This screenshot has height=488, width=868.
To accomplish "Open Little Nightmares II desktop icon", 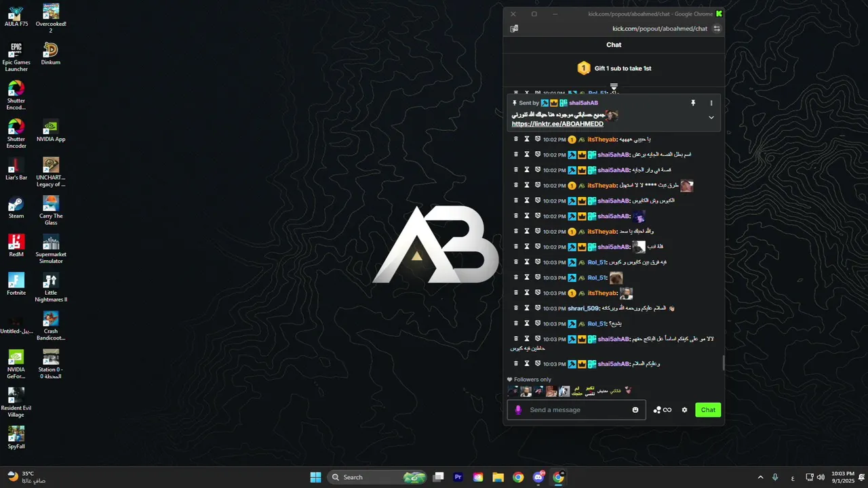I will pos(51,288).
